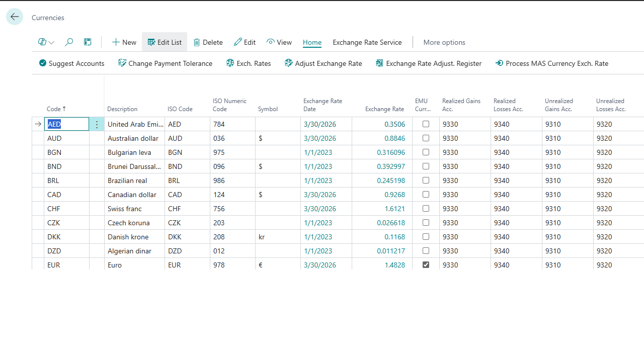
Task: Open Change Payment Tolerance
Action: pos(166,63)
